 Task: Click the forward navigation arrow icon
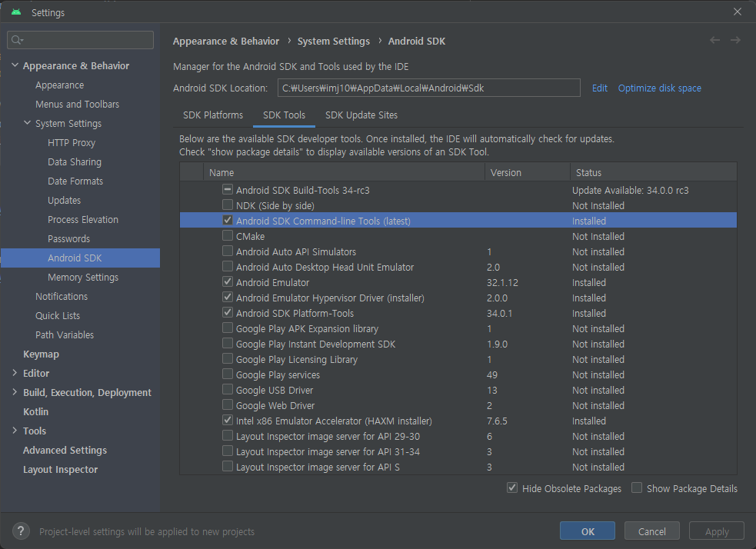735,41
